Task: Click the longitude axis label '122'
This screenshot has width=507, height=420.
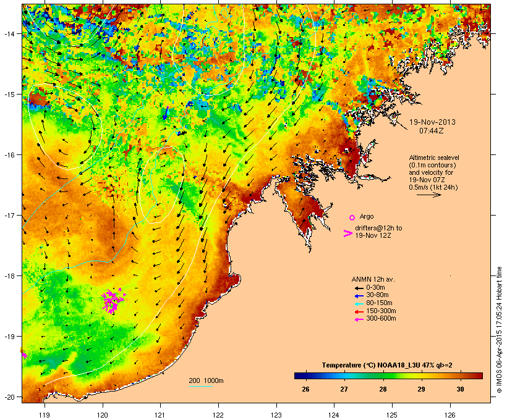Action: [218, 415]
